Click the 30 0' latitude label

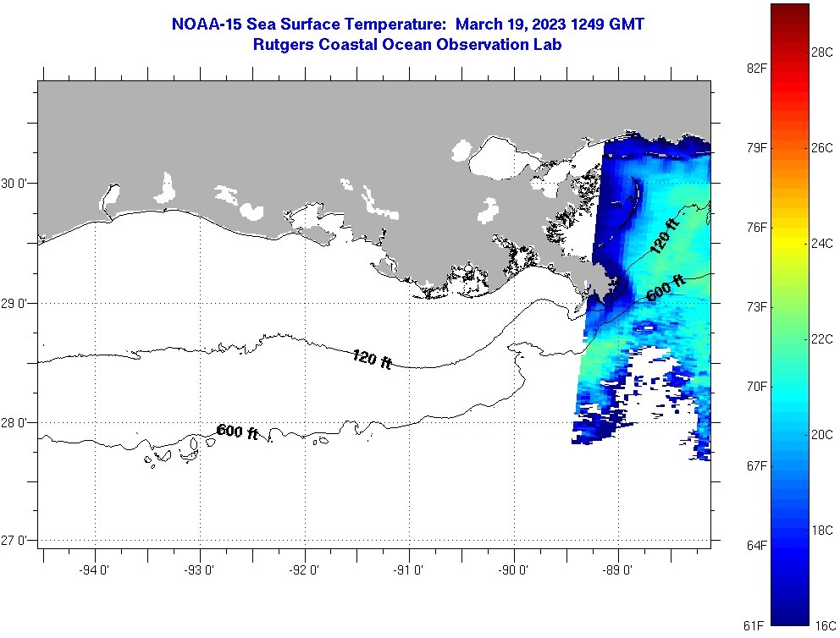13,184
